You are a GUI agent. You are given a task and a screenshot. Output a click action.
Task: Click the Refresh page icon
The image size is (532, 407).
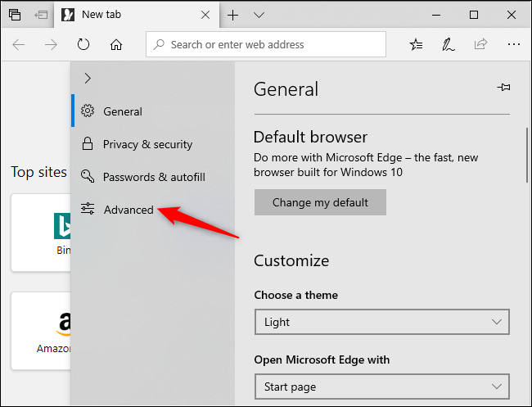point(83,45)
